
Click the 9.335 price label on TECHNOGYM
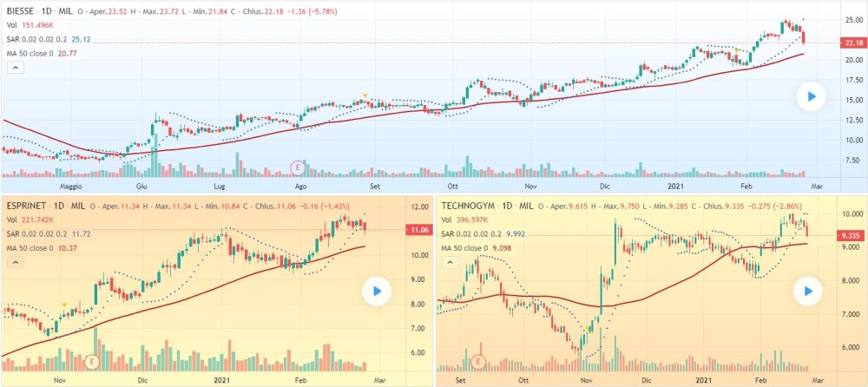coord(851,236)
